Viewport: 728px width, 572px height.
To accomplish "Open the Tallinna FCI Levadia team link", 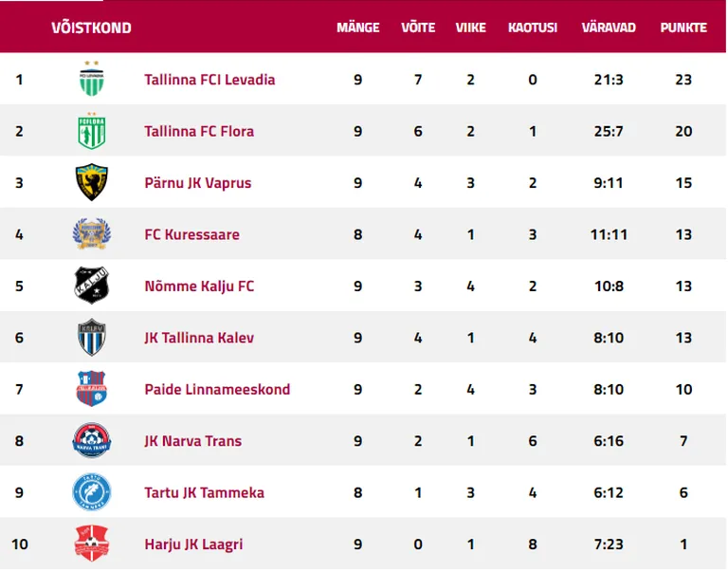I will coord(209,80).
